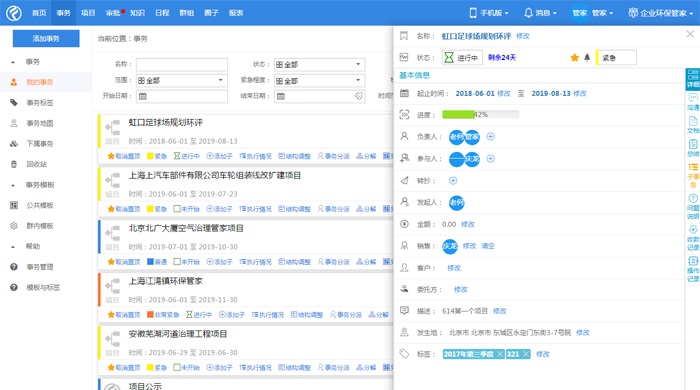Click the 名称 search input field
Screen dimensions: 700x390
click(x=182, y=65)
